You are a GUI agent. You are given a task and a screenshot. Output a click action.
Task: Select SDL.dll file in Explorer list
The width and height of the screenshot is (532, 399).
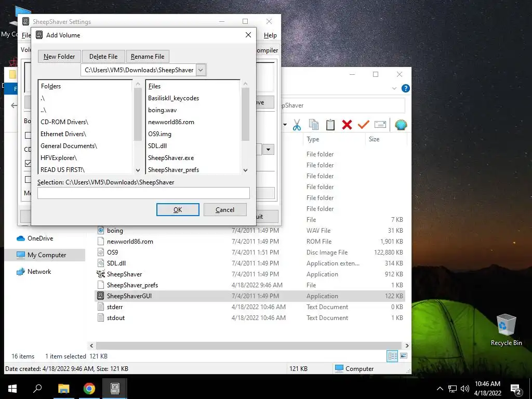(116, 263)
